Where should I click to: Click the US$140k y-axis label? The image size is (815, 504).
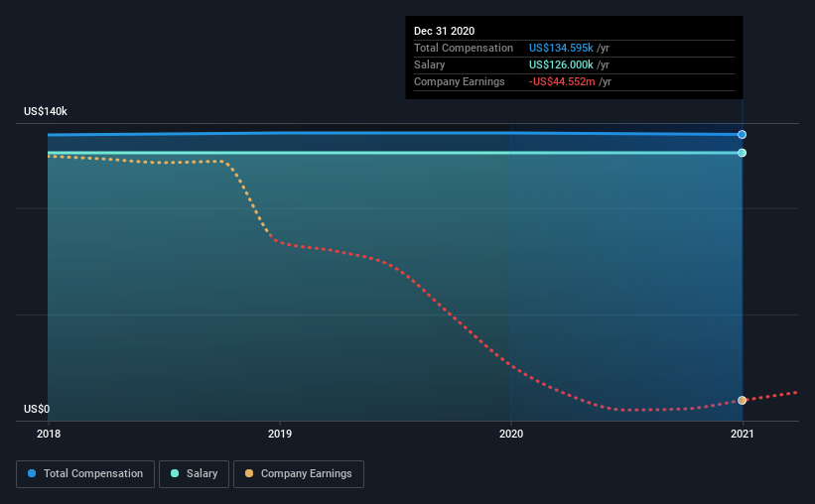point(46,111)
